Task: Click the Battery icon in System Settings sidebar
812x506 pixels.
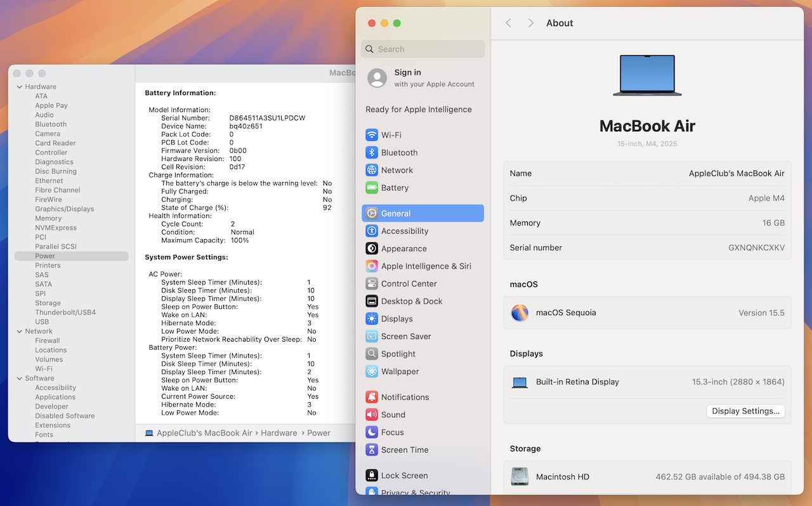Action: (x=372, y=188)
